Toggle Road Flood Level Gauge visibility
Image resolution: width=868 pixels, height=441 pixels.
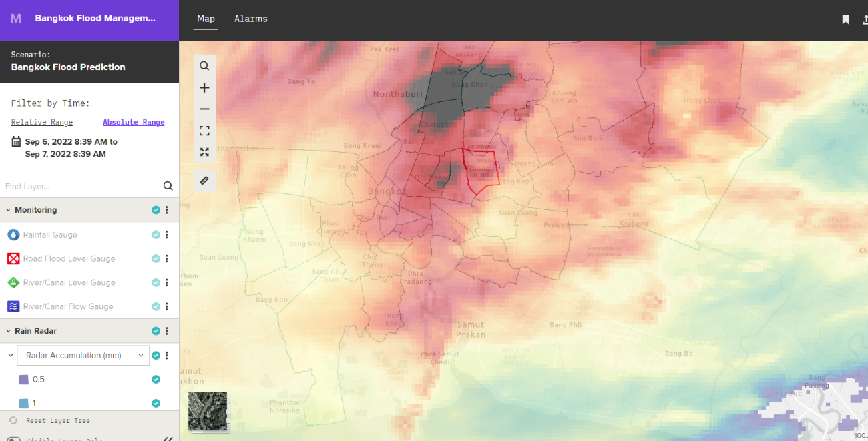pyautogui.click(x=156, y=258)
